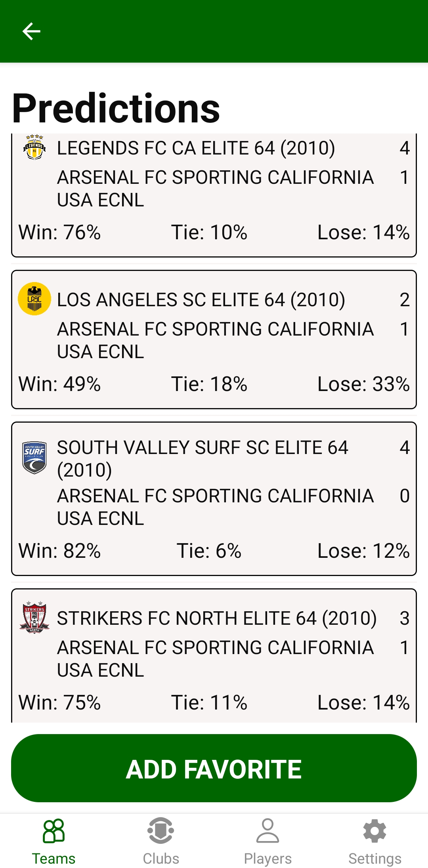Tap the back arrow icon

[x=31, y=31]
